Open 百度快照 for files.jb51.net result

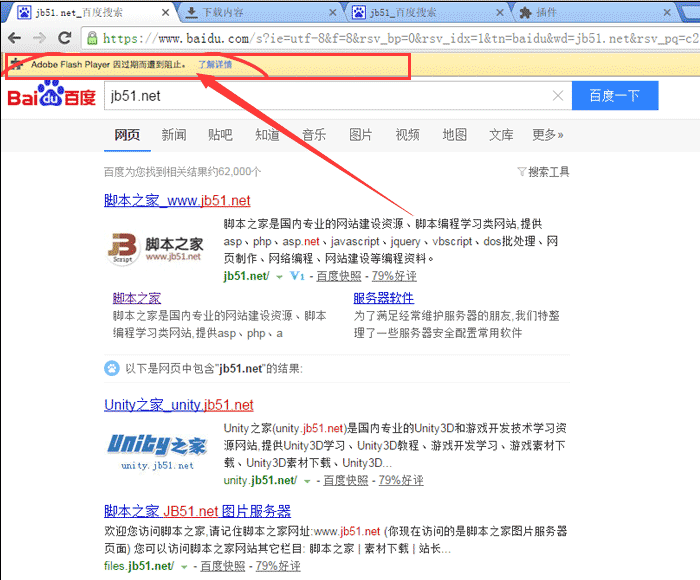click(x=222, y=566)
